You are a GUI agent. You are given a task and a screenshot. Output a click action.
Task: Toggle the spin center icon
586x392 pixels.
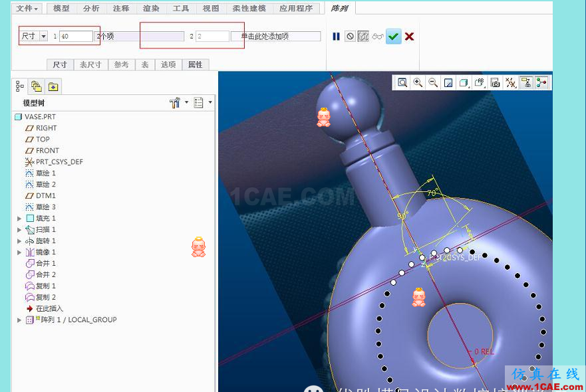click(541, 82)
